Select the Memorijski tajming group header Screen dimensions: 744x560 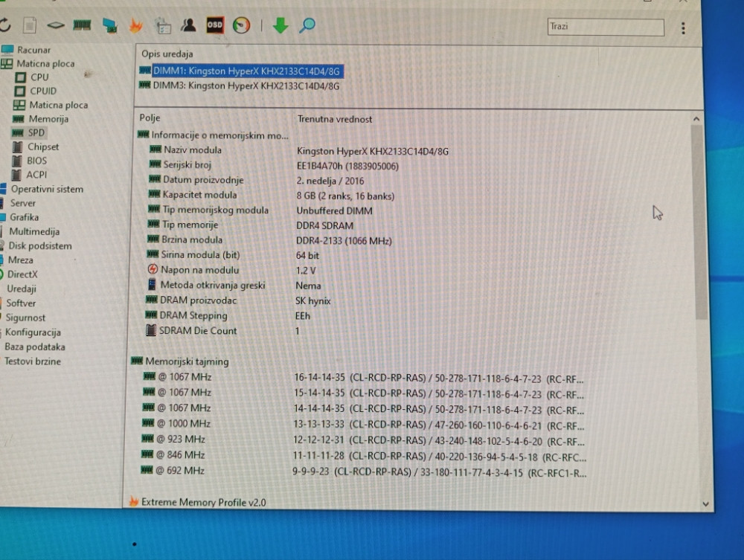(x=180, y=361)
